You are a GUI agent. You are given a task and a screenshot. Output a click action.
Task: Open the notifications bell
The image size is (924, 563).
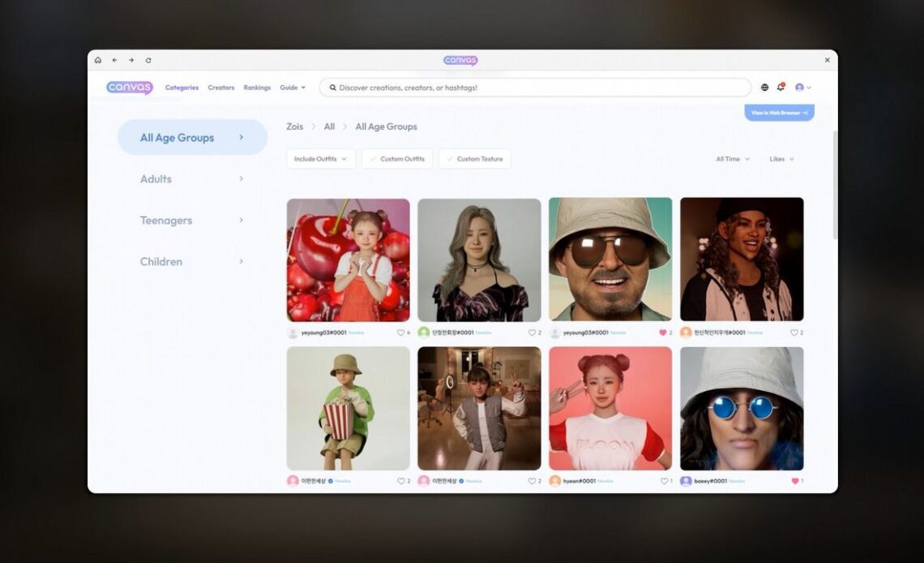pyautogui.click(x=781, y=88)
